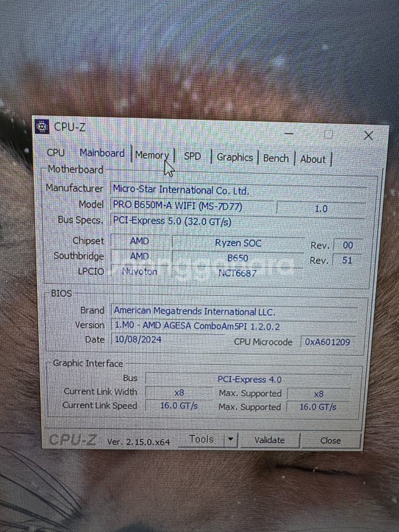Open the Bench tab
Screen dimensions: 399x532
coord(276,158)
